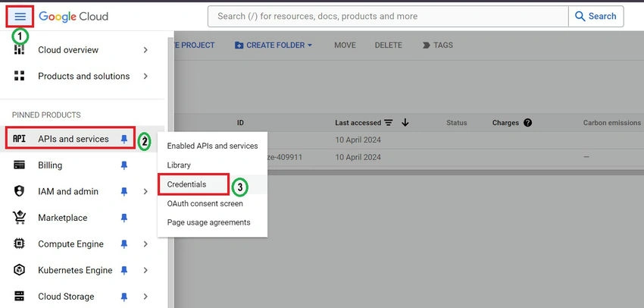Click the DELETE button
Screen dimensions: 644x308
point(389,46)
